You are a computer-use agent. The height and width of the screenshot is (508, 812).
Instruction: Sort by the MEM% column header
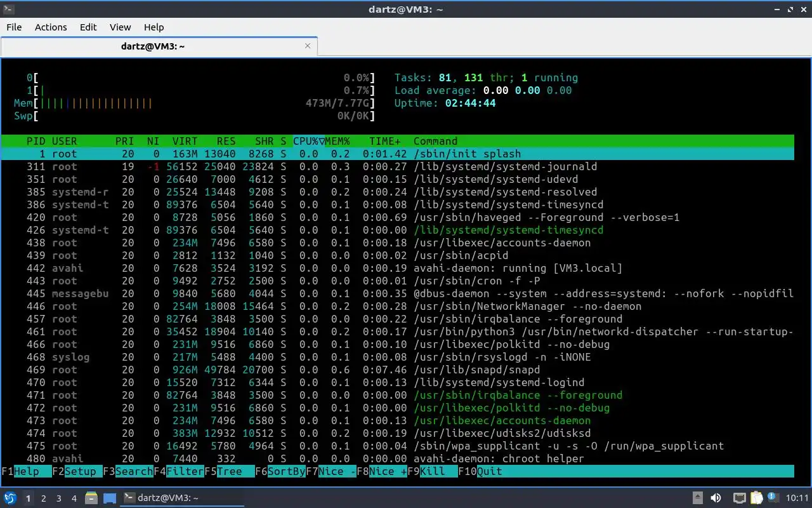click(337, 141)
